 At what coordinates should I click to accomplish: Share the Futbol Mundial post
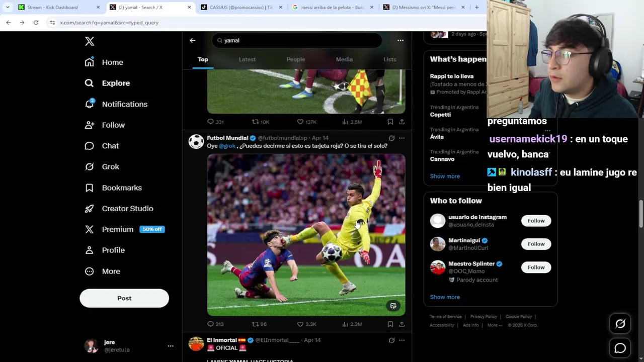(x=401, y=324)
